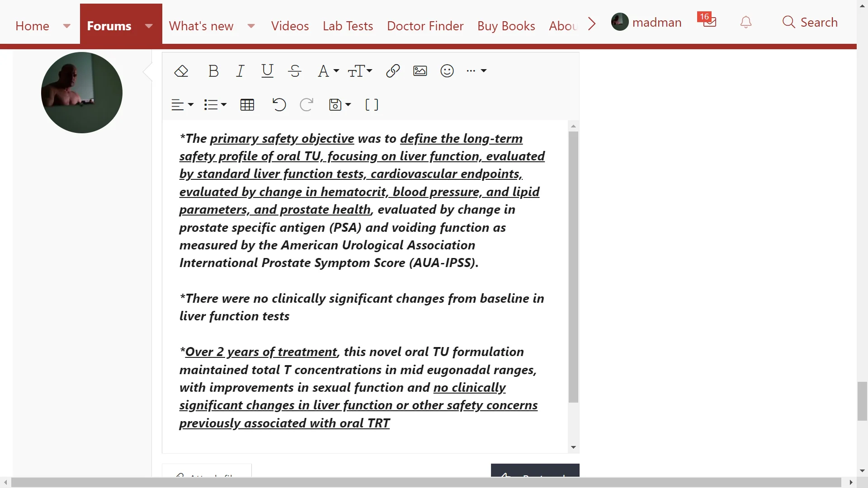Show more navigation items chevron
868x488 pixels.
tap(592, 23)
